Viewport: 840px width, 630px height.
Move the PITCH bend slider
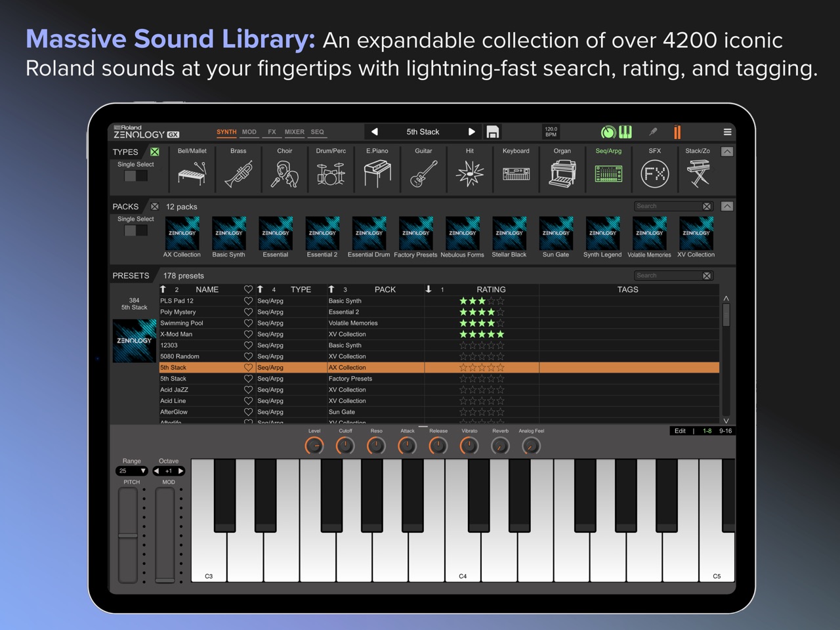(128, 535)
